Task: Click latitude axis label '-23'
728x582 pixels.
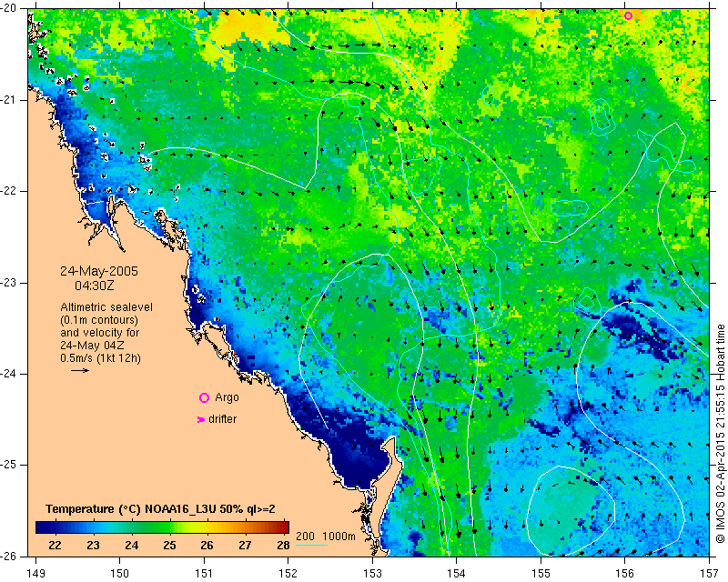Action: (9, 283)
